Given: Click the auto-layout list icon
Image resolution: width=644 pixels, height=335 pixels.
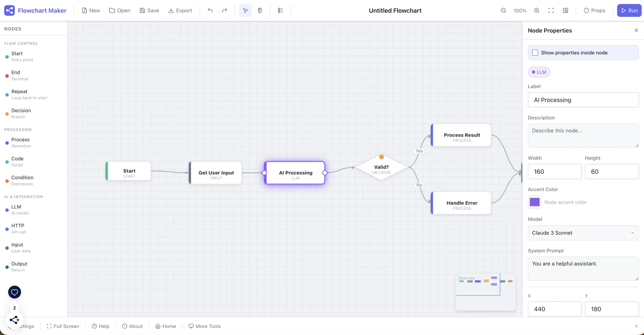Looking at the screenshot, I should [x=280, y=10].
